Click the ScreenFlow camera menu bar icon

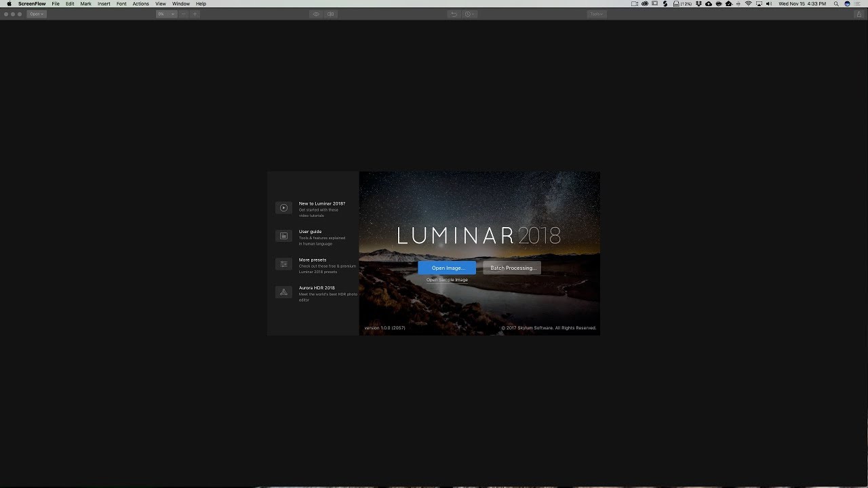tap(635, 4)
